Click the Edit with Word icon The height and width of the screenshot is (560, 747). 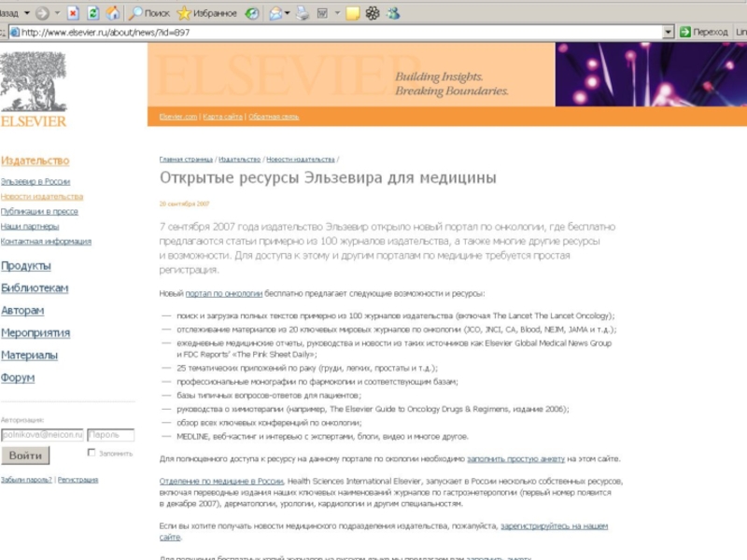pos(322,13)
